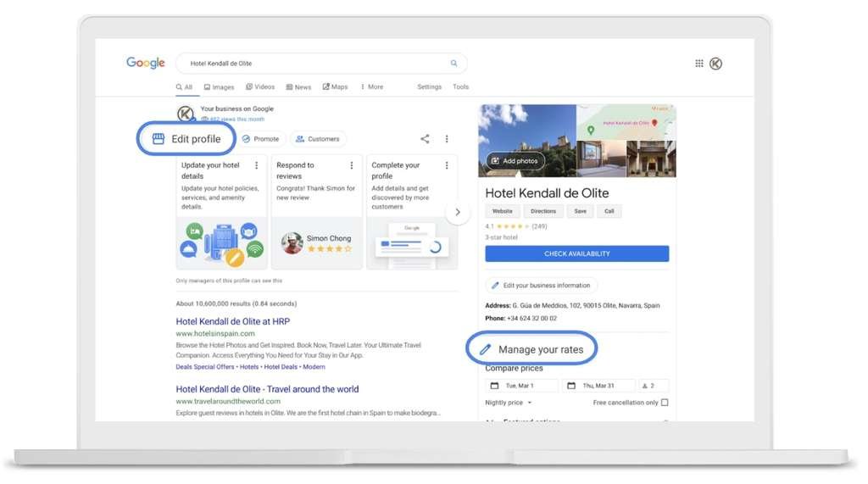Open the Update your hotel details card
This screenshot has height=484, width=868.
pyautogui.click(x=221, y=212)
